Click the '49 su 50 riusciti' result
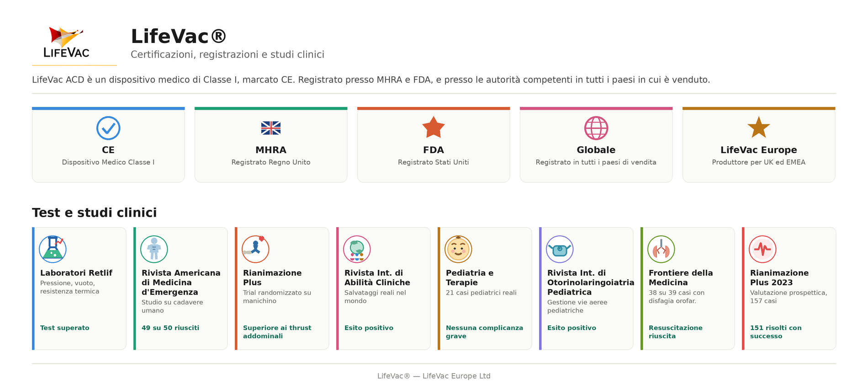The height and width of the screenshot is (389, 868). 170,328
